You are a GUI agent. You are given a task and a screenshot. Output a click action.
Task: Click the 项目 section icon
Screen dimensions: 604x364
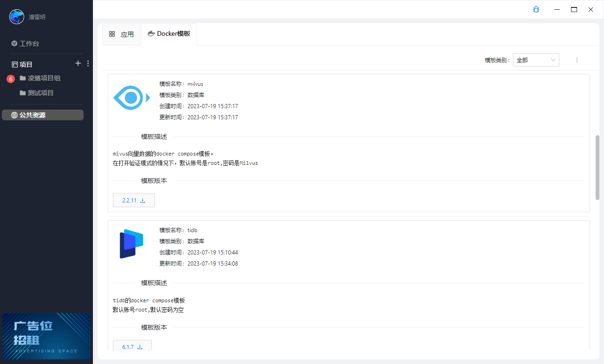click(x=14, y=65)
